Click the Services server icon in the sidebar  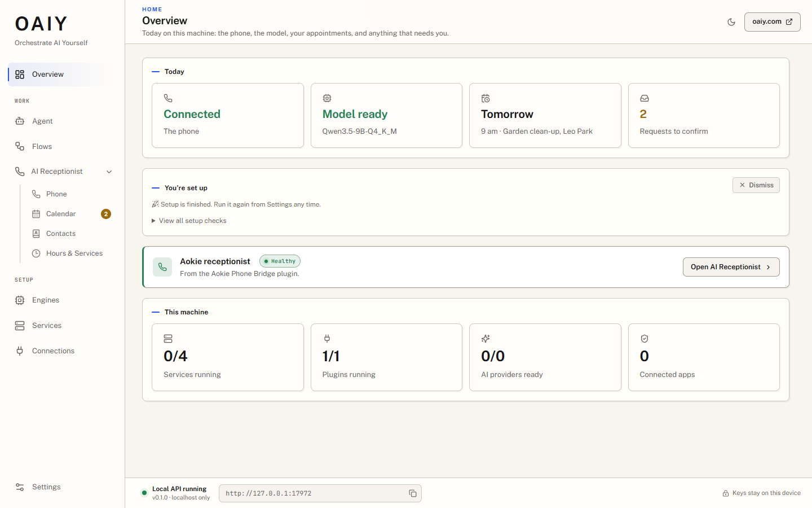(x=20, y=326)
